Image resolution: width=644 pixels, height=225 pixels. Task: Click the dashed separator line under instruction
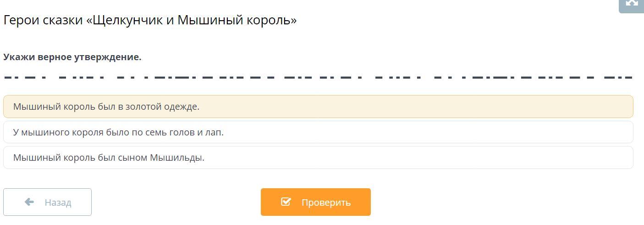point(318,77)
